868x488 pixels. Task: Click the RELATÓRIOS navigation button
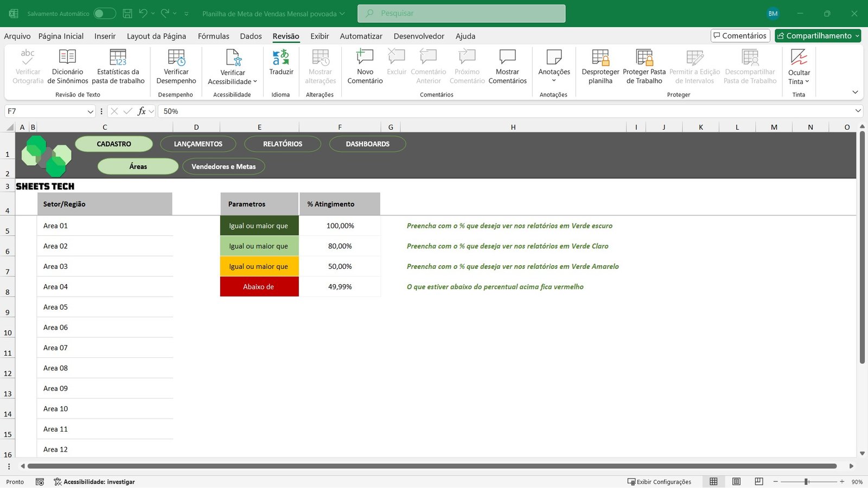[x=283, y=144]
